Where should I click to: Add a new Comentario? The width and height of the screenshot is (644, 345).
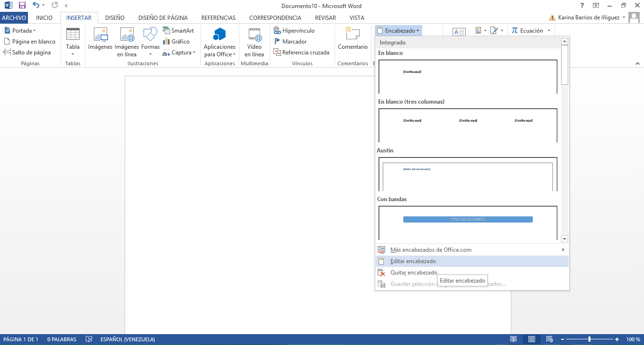[x=353, y=39]
